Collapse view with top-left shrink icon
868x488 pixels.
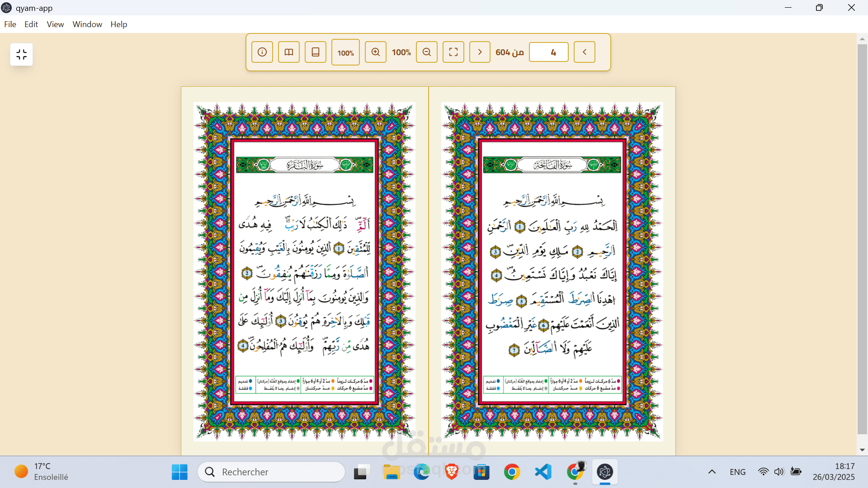pyautogui.click(x=22, y=55)
